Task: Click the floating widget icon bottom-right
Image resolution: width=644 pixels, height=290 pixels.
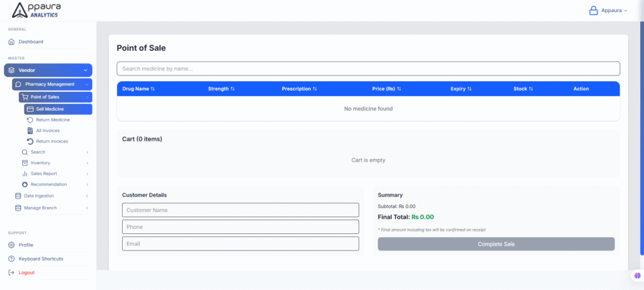Action: [x=636, y=276]
